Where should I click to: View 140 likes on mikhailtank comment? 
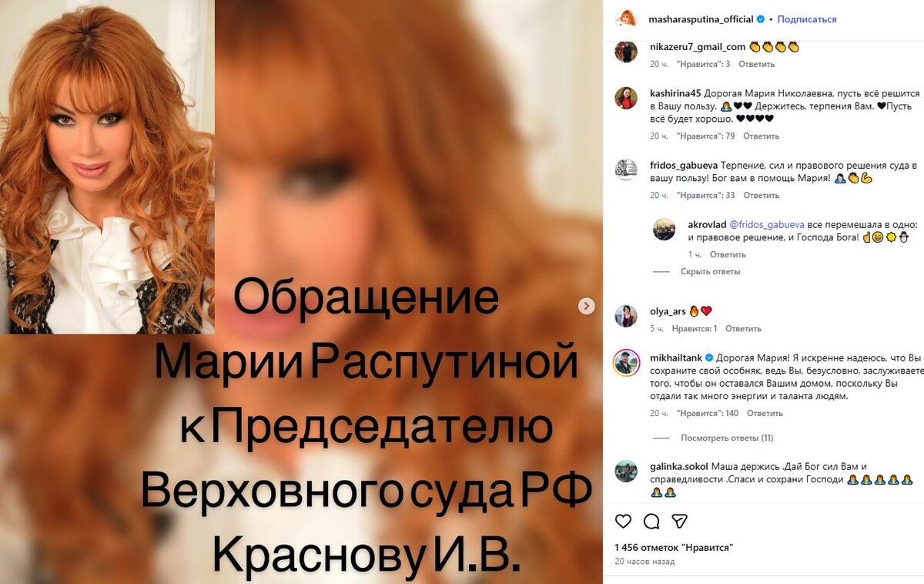click(707, 414)
